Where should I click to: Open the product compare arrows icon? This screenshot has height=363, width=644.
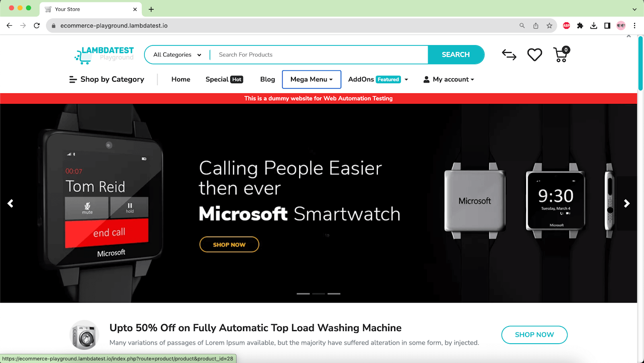pyautogui.click(x=509, y=54)
